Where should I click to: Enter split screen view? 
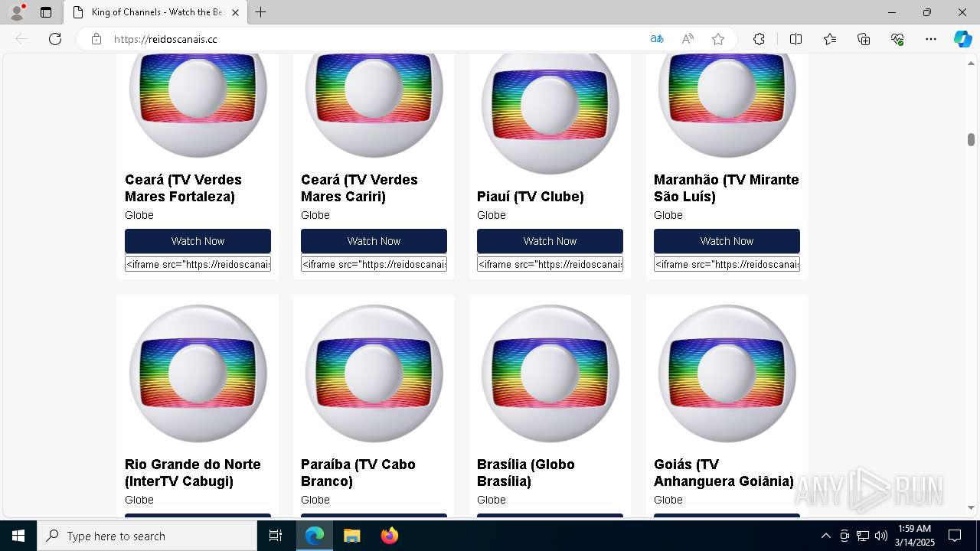[x=796, y=39]
